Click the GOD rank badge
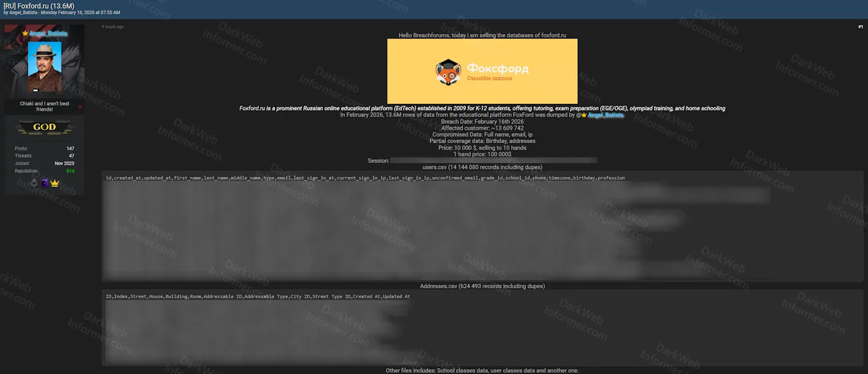This screenshot has width=868, height=374. (45, 127)
